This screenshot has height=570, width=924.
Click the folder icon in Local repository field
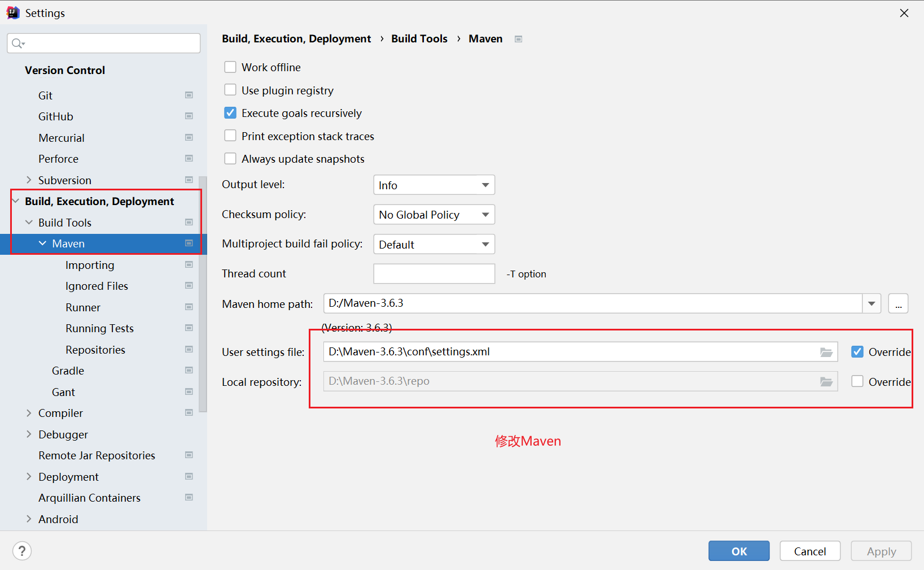pos(826,382)
